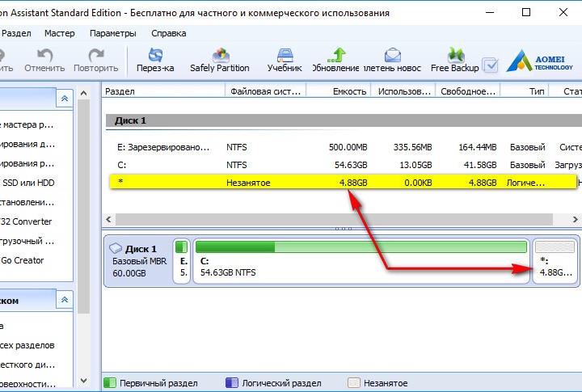
Task: Open the Мастер menu
Action: click(59, 33)
